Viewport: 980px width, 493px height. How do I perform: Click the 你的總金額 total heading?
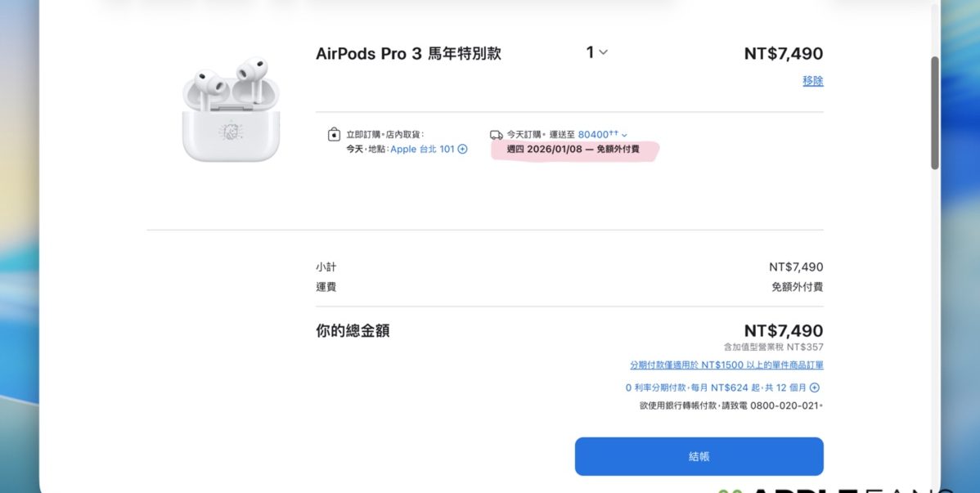353,331
